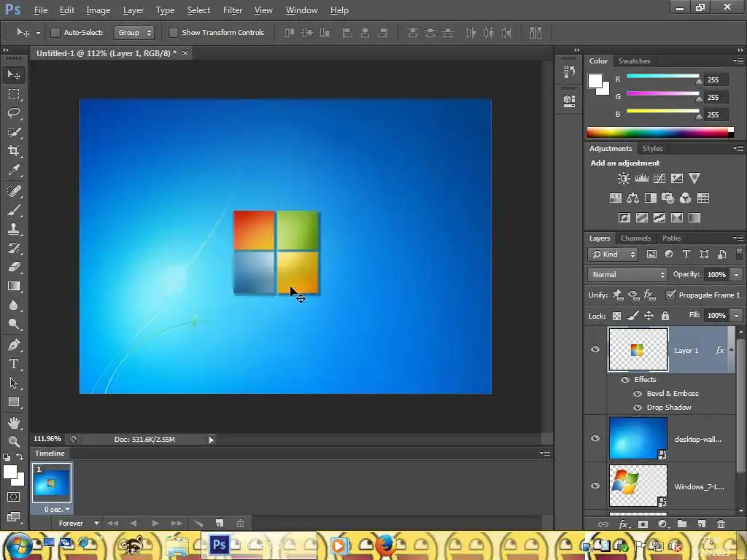Screen dimensions: 747x560
Task: Select the Eyedropper tool
Action: point(14,170)
